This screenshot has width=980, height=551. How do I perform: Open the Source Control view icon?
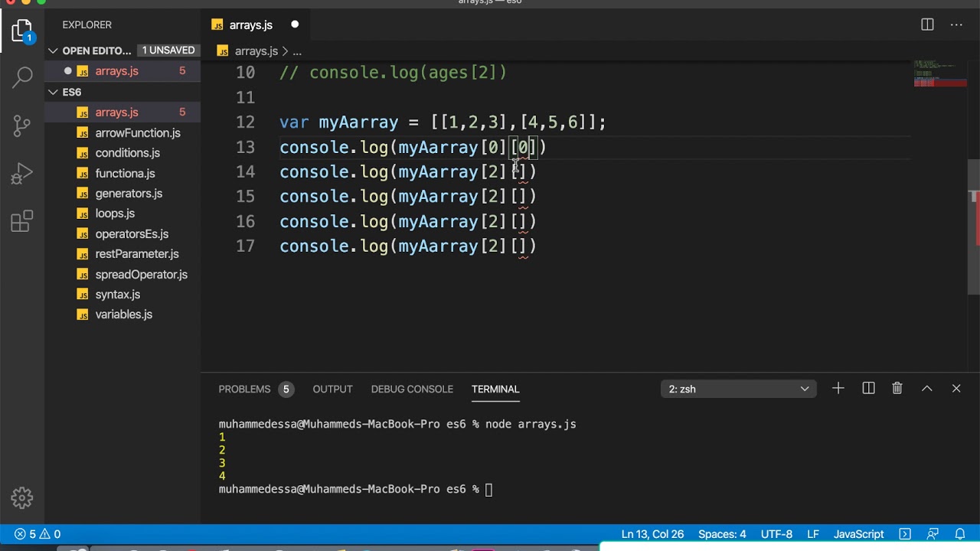pyautogui.click(x=22, y=126)
